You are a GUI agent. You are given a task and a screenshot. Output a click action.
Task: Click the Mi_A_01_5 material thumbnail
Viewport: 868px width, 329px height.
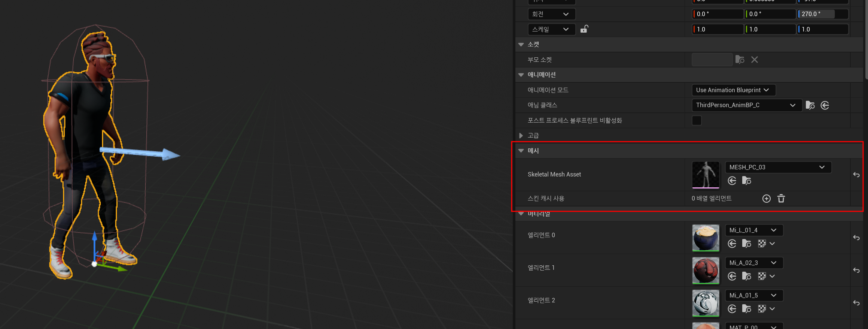[706, 303]
